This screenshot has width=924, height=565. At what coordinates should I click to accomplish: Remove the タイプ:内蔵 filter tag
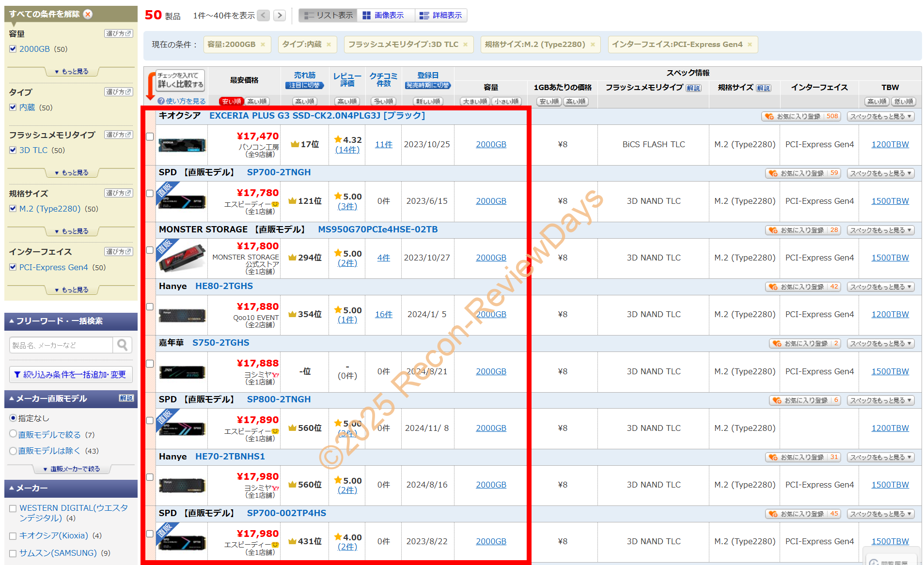pos(329,45)
